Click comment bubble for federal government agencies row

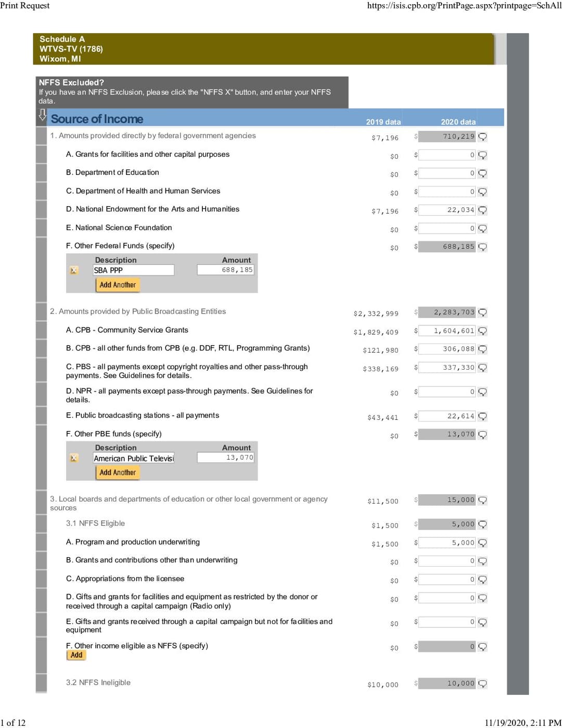(x=482, y=137)
